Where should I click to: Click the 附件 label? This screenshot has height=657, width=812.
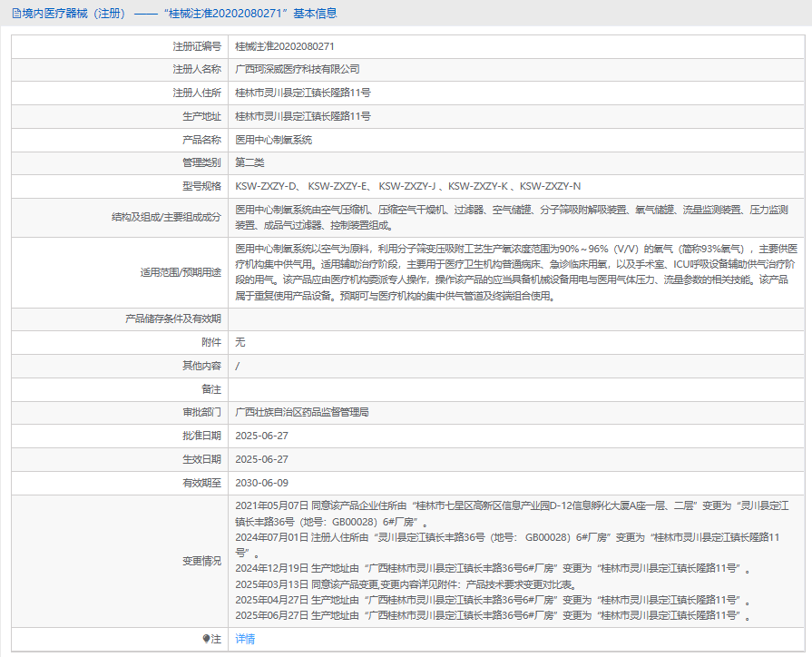coord(211,342)
